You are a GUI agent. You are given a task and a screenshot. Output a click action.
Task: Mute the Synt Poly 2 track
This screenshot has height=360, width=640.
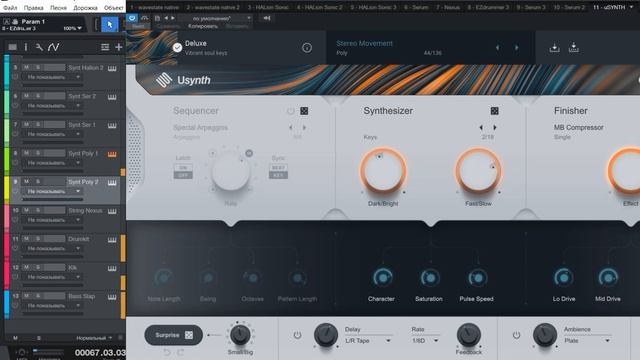(x=26, y=181)
